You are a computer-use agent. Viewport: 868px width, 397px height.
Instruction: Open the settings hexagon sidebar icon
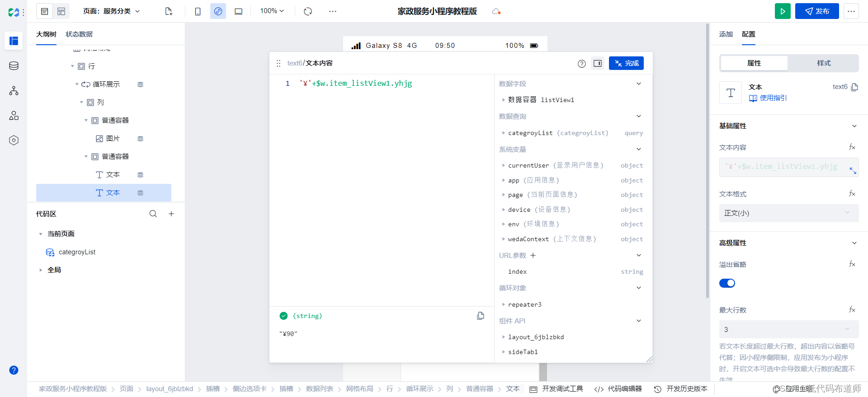[14, 140]
